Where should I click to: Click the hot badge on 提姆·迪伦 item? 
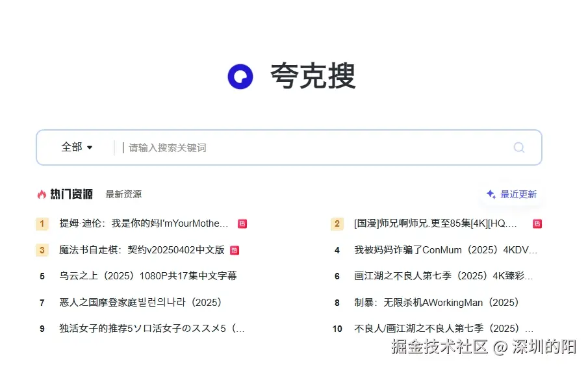pyautogui.click(x=242, y=224)
